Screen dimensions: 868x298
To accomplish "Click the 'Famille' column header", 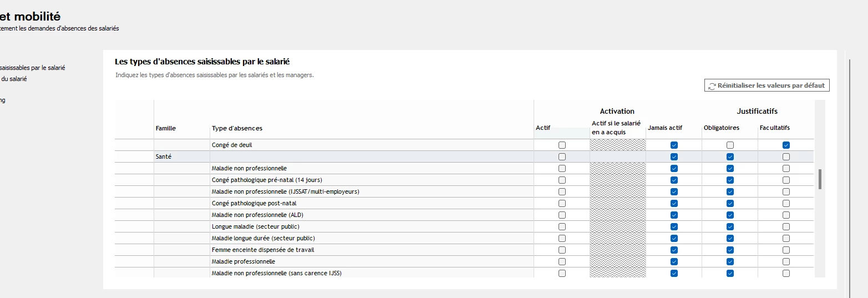I will coord(165,128).
